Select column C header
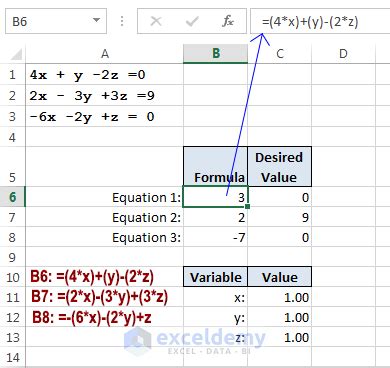 (x=280, y=53)
